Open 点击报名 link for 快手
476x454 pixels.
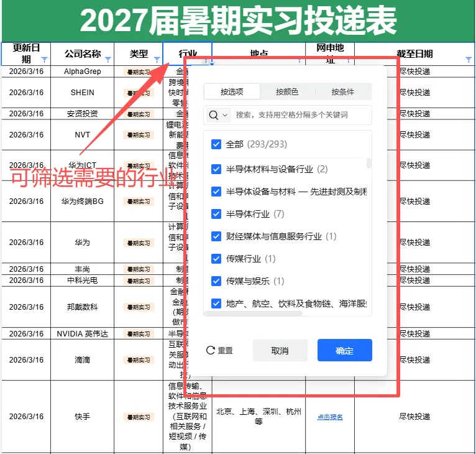[330, 417]
